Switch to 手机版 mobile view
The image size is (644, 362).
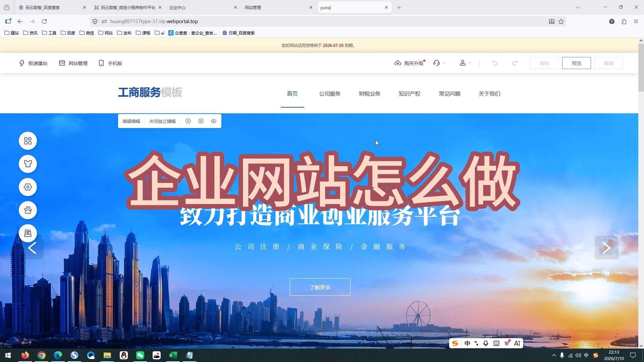pos(110,63)
